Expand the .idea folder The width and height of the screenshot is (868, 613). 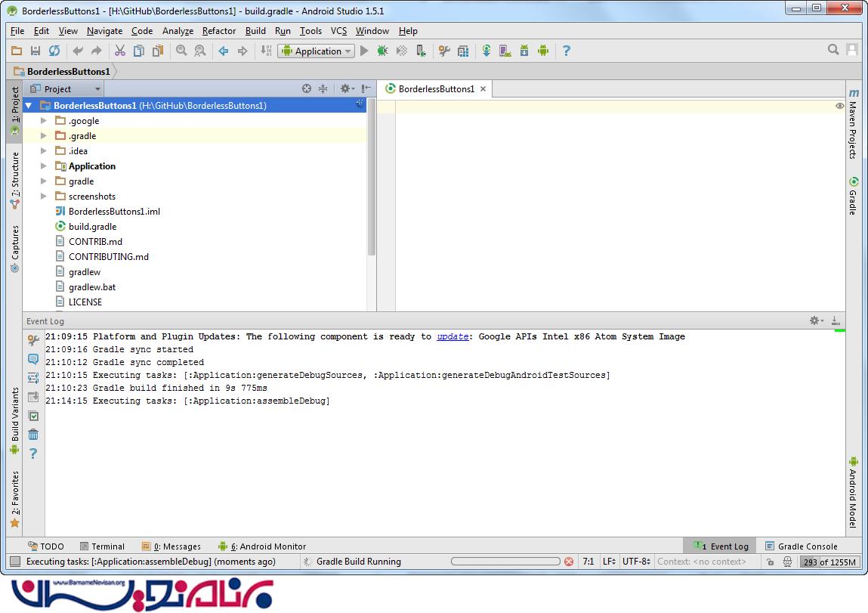44,150
